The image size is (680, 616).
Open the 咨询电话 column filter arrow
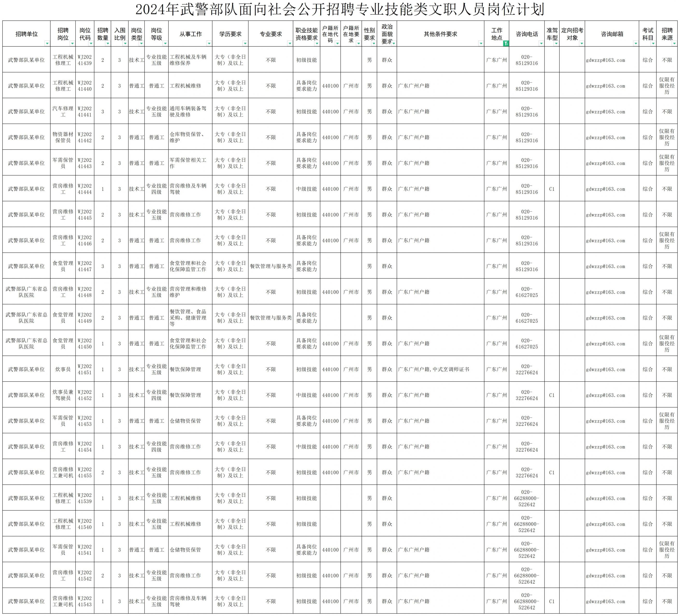541,44
